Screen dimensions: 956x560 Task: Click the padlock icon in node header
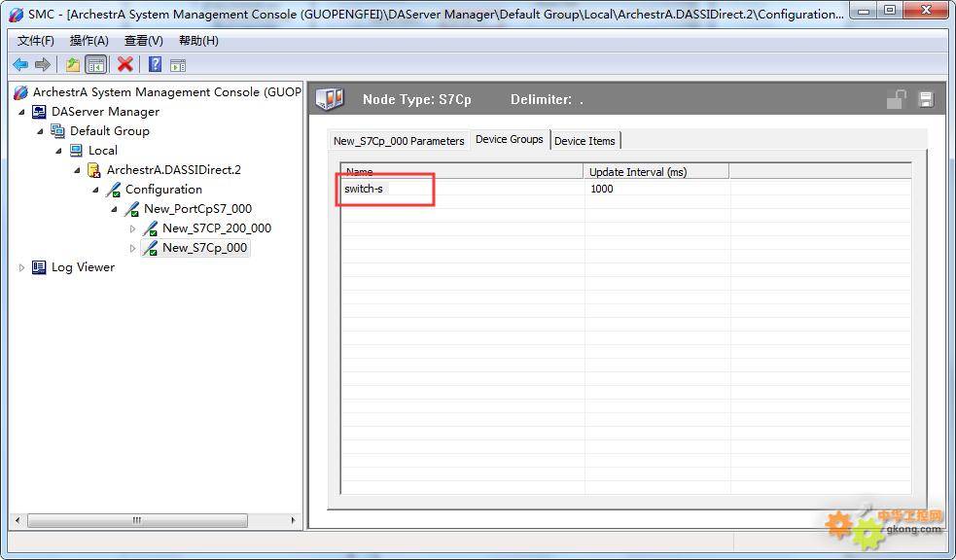coord(896,99)
